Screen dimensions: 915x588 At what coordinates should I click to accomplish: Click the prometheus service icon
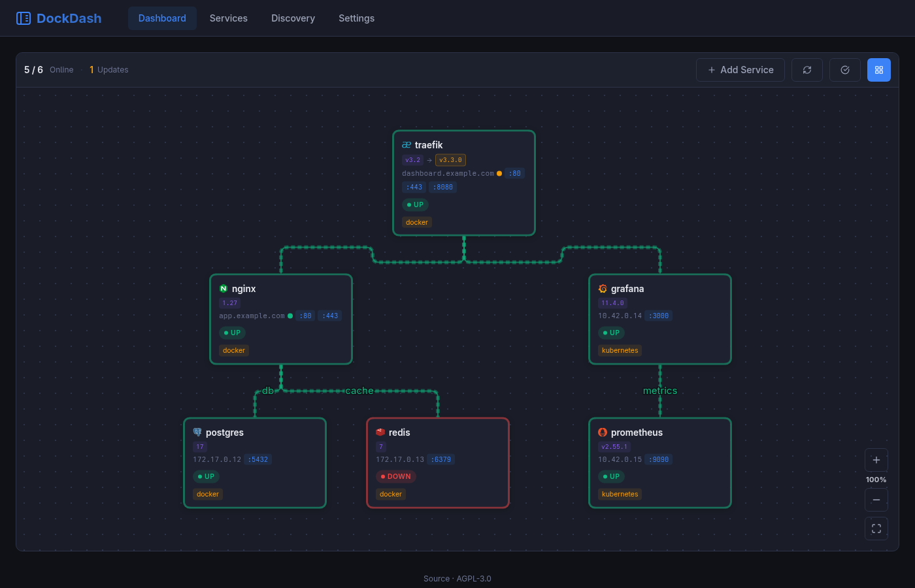(603, 433)
